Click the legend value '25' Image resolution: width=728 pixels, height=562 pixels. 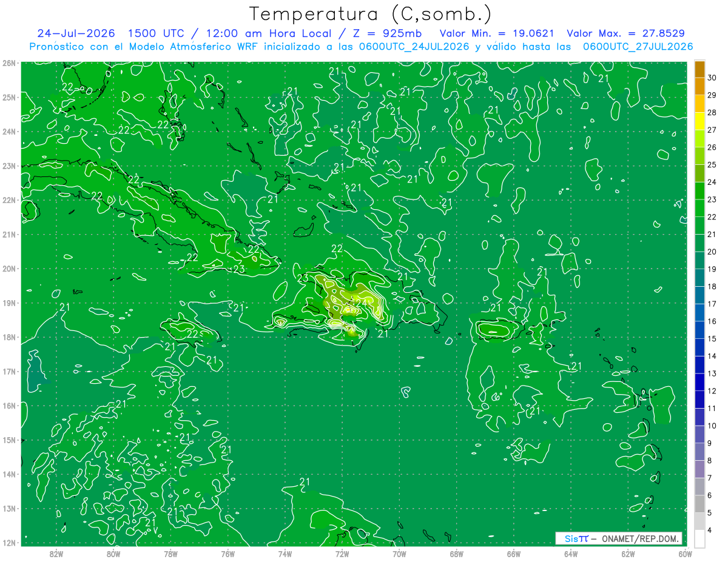(x=712, y=164)
